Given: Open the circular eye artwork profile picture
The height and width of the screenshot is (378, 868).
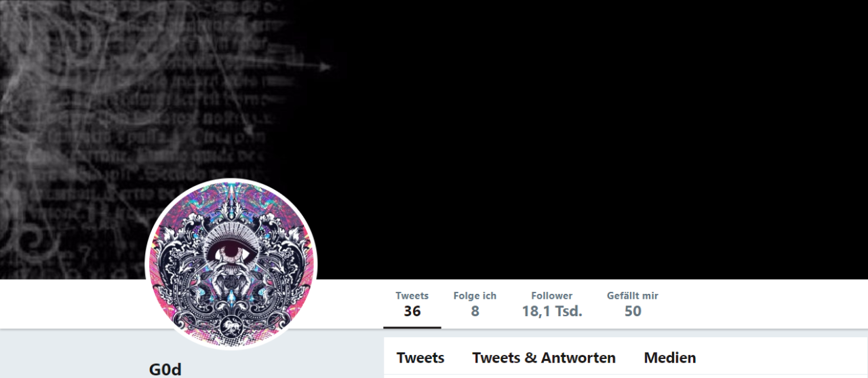Looking at the screenshot, I should coord(232,264).
